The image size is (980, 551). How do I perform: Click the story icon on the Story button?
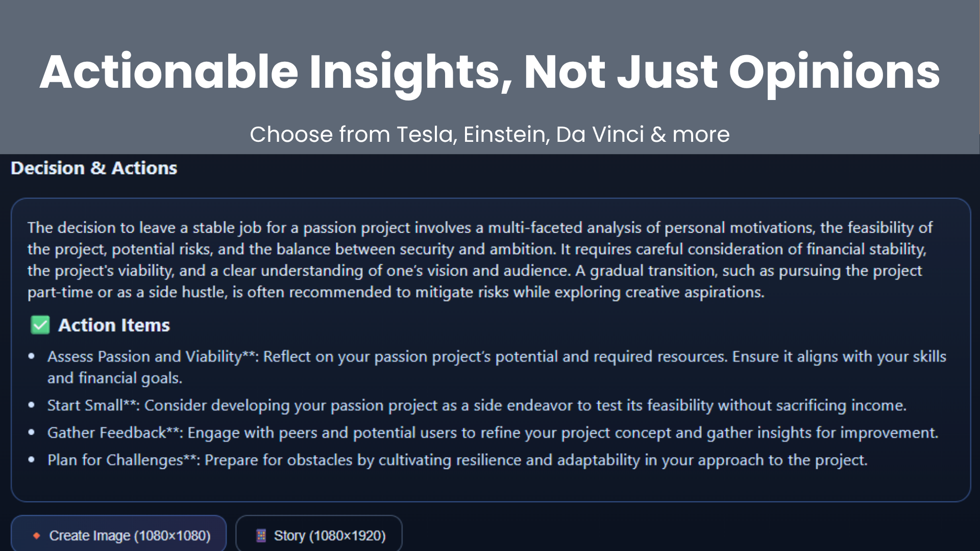[261, 536]
